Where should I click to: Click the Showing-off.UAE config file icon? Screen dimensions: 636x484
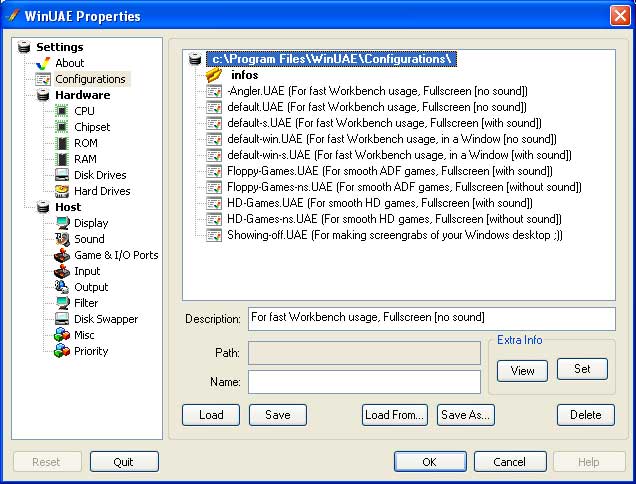[x=214, y=235]
